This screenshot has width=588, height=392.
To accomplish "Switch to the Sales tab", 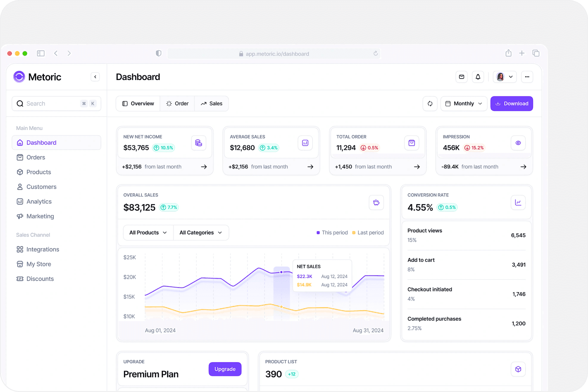I will tap(211, 104).
